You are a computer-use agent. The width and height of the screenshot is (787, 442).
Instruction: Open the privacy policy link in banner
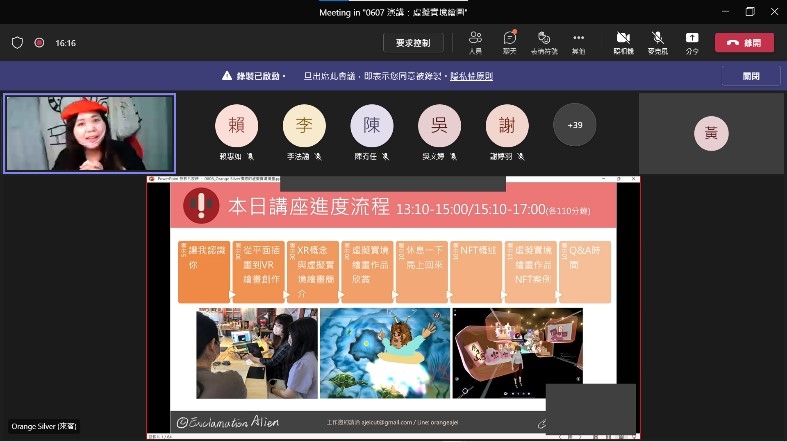471,76
